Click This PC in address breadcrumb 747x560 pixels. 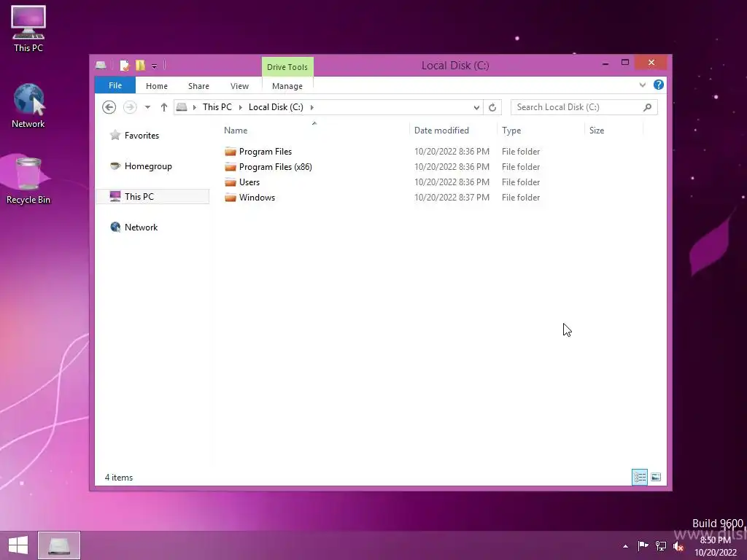[217, 107]
